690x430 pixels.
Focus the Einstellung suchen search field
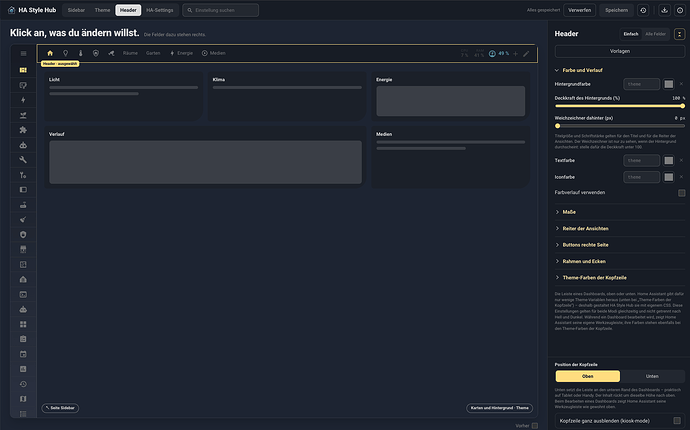tap(220, 10)
